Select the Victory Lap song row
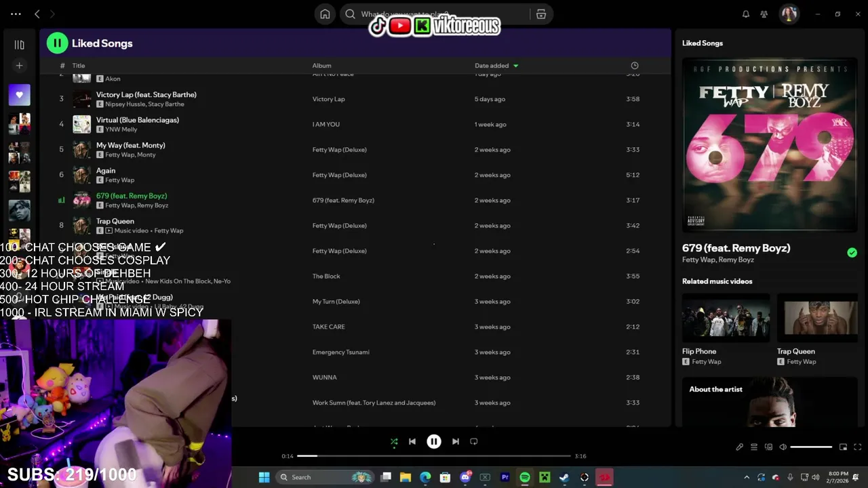The width and height of the screenshot is (868, 488). [355, 99]
